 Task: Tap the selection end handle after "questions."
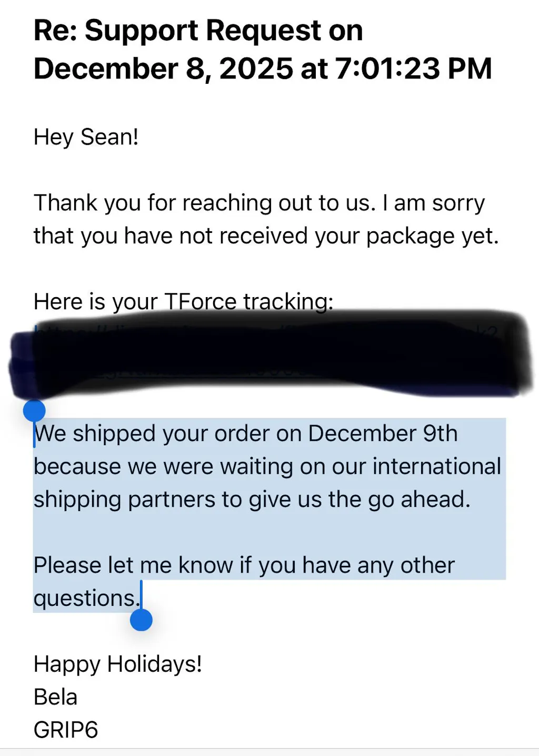(x=141, y=620)
